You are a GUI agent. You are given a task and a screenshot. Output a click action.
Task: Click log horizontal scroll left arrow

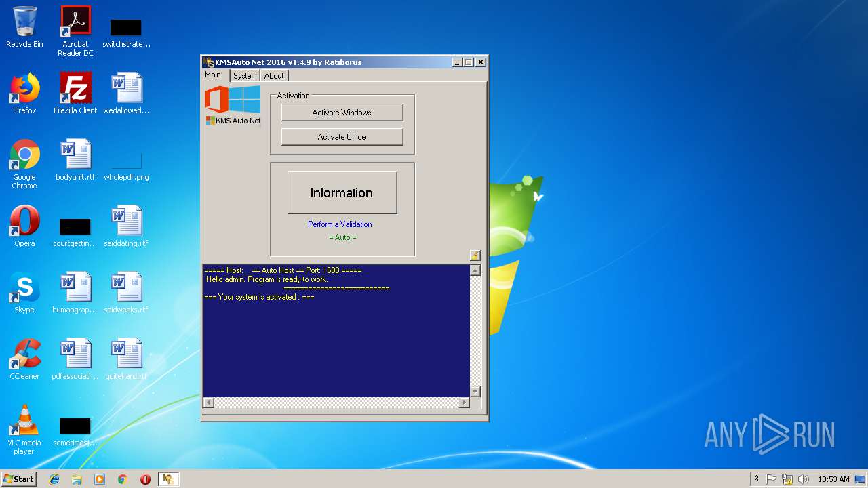point(208,403)
